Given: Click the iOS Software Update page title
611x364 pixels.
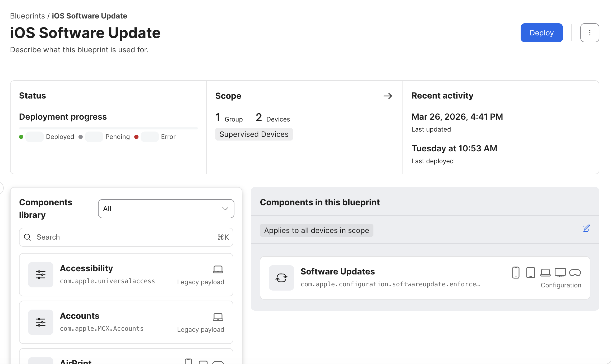Looking at the screenshot, I should click(x=85, y=33).
